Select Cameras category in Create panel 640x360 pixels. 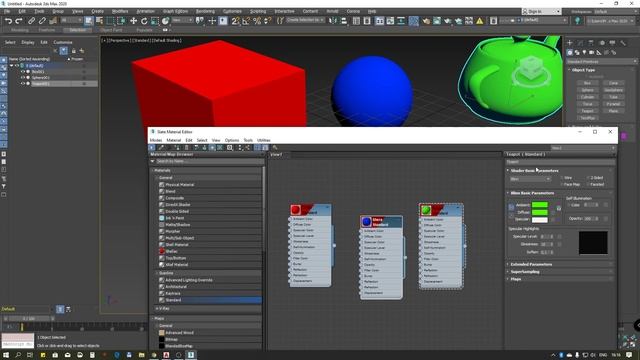coord(591,52)
